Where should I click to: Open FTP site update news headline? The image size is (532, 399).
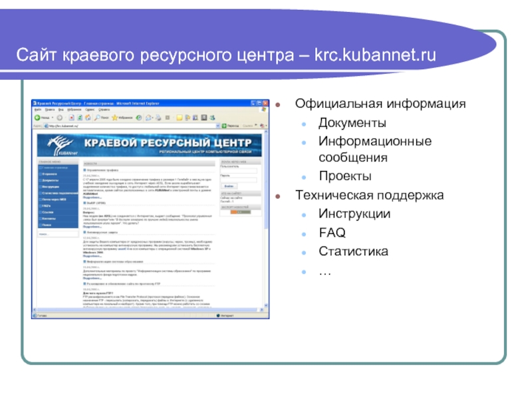(x=124, y=284)
